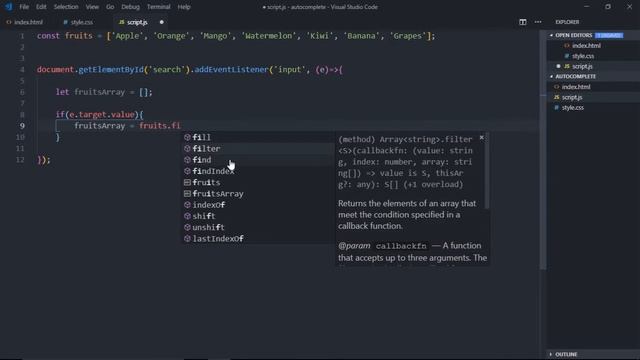This screenshot has height=360, width=640.
Task: Open the editor More Actions ellipsis
Action: (538, 22)
